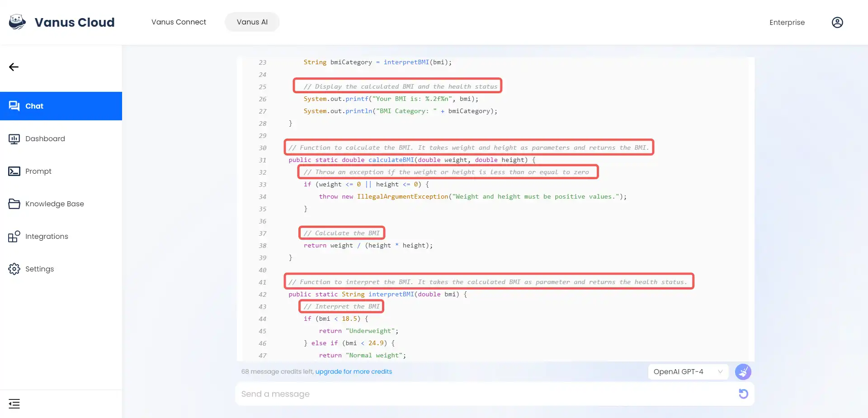Image resolution: width=868 pixels, height=418 pixels.
Task: Click the '// Calculate the BMI' comment
Action: pyautogui.click(x=342, y=233)
